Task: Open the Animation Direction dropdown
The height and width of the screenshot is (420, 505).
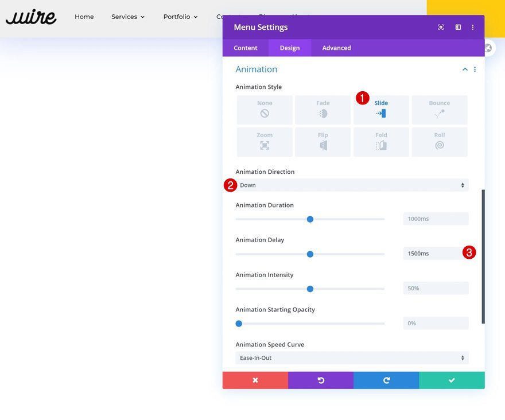Action: coord(351,185)
